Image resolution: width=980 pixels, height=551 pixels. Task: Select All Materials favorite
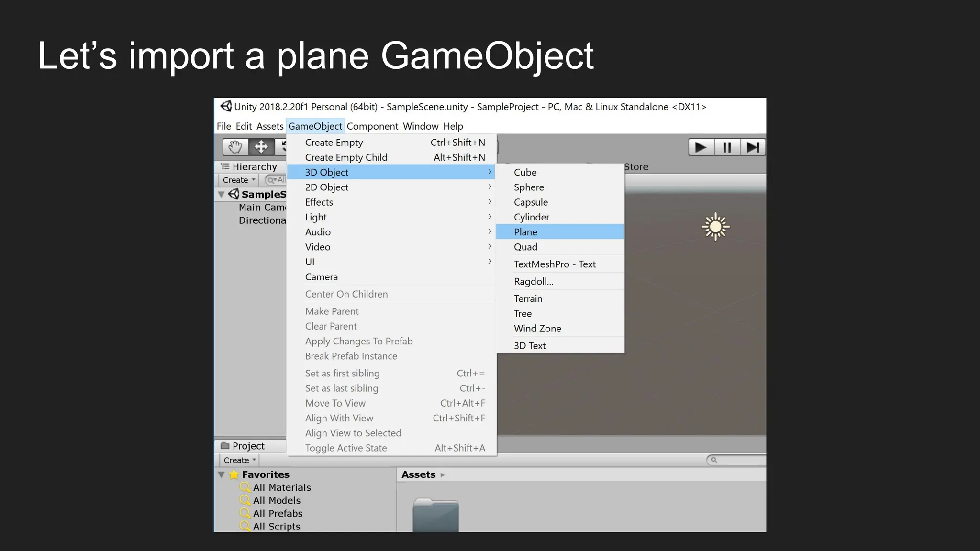pyautogui.click(x=282, y=487)
